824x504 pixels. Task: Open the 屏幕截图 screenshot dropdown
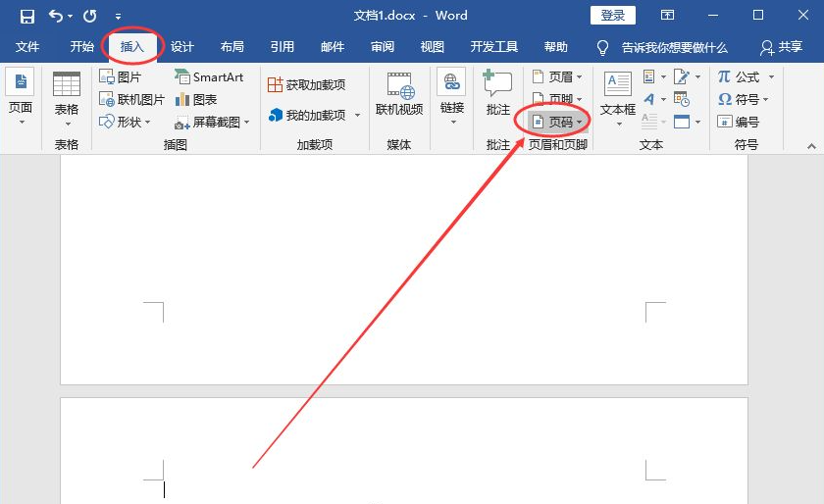(x=213, y=122)
